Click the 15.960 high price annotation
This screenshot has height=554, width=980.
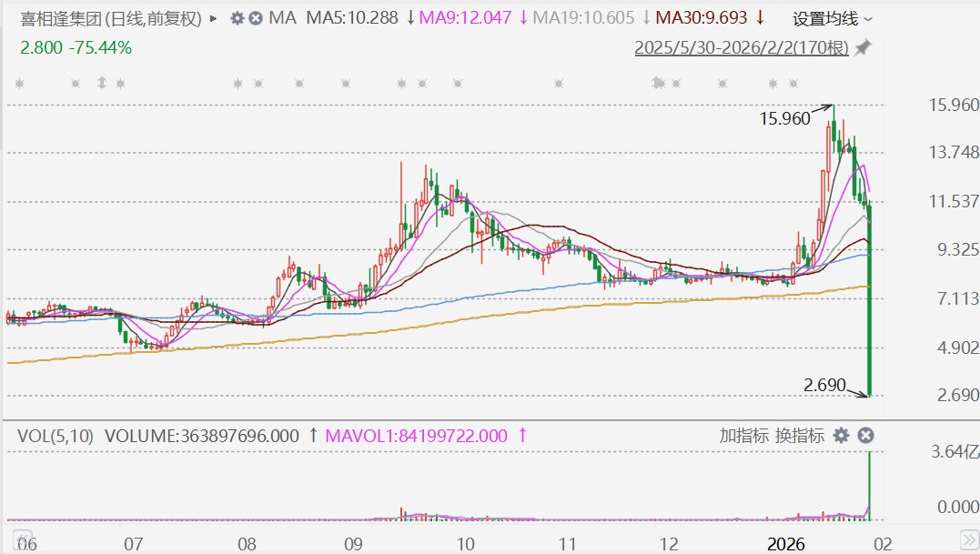[x=786, y=118]
